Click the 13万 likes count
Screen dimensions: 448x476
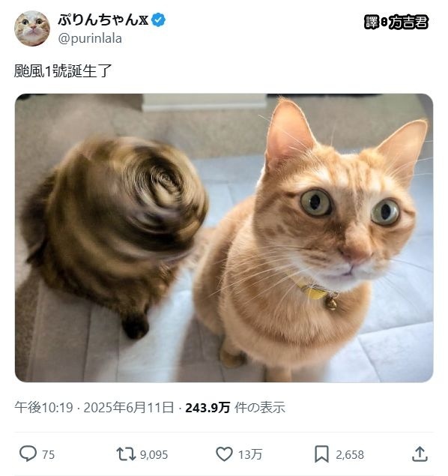coord(250,455)
